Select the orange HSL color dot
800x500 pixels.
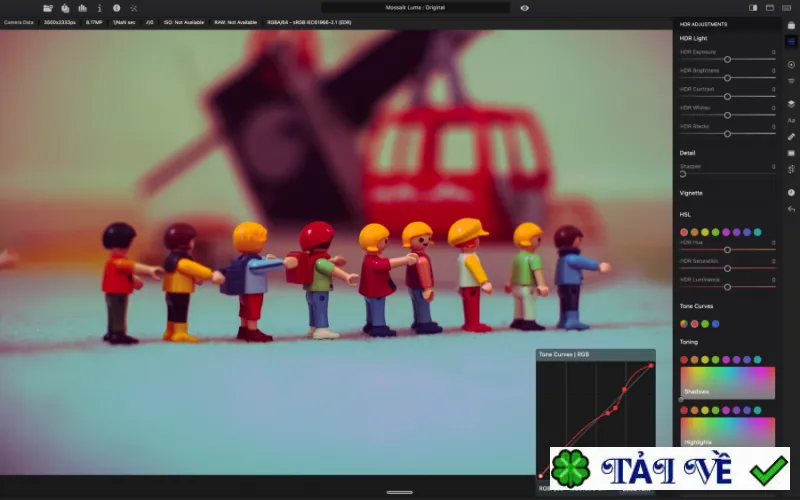pos(694,232)
